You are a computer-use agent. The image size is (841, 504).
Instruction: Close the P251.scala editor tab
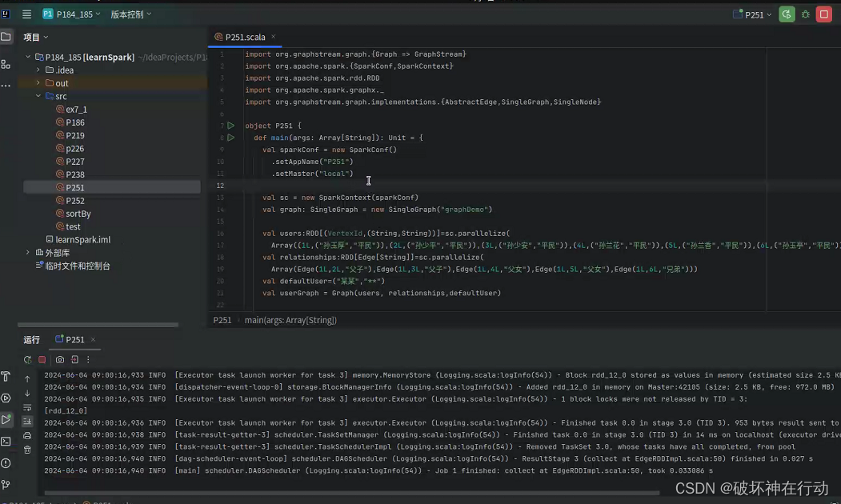tap(273, 37)
